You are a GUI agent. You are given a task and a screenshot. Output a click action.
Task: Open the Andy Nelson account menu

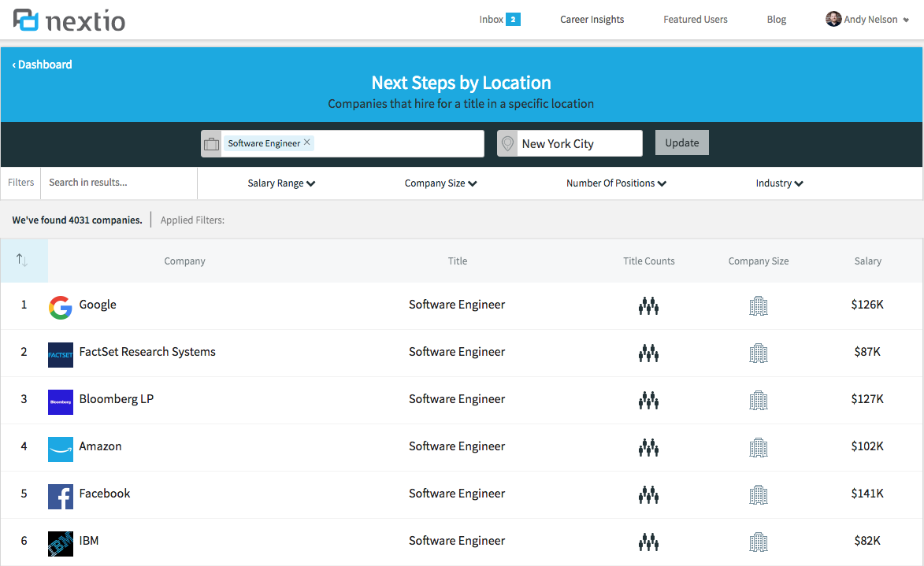(x=868, y=20)
